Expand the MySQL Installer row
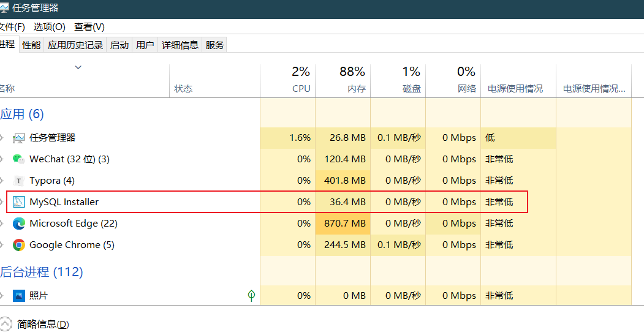 point(2,202)
